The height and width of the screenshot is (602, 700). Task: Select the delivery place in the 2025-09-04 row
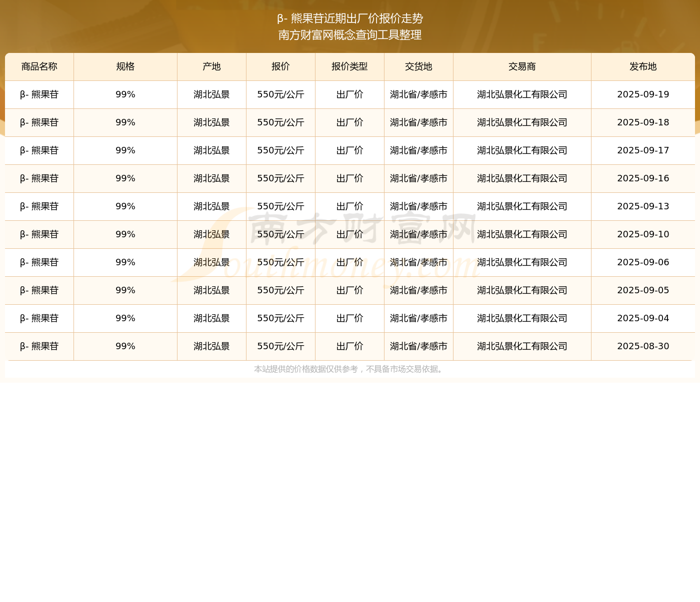pyautogui.click(x=418, y=318)
